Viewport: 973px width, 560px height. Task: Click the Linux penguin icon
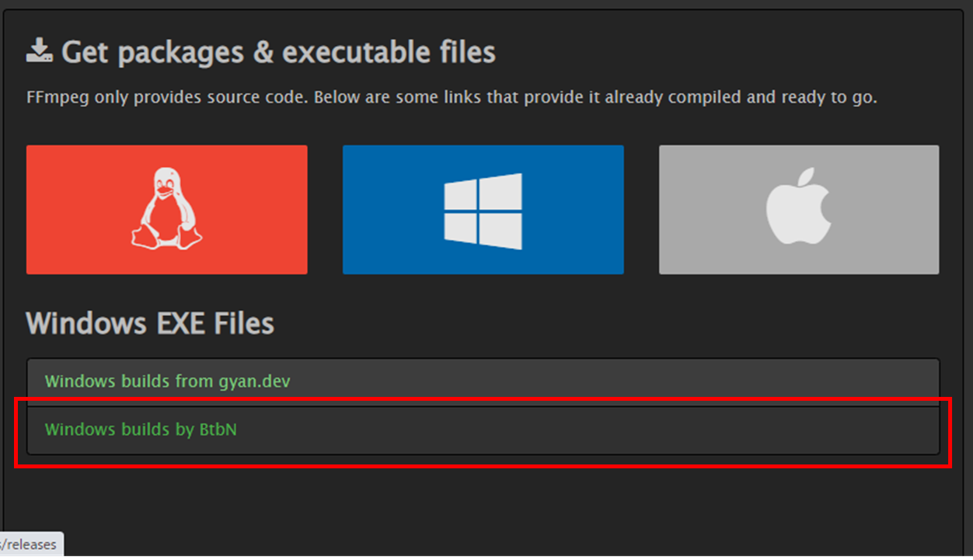pos(166,209)
